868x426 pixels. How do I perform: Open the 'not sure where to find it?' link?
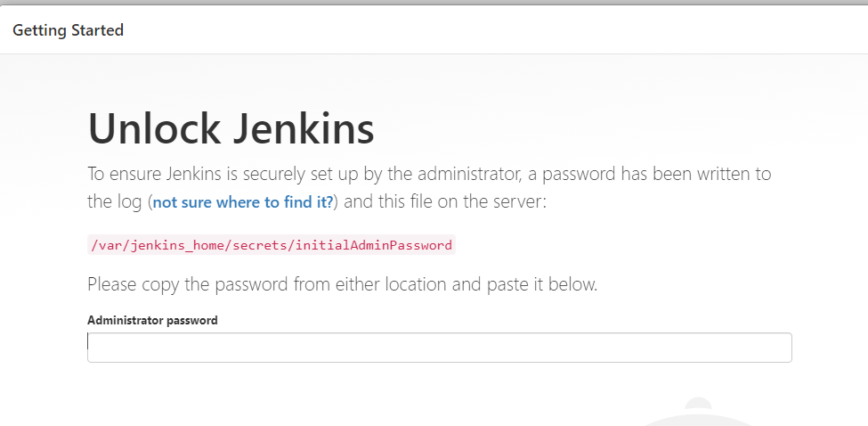click(x=243, y=202)
